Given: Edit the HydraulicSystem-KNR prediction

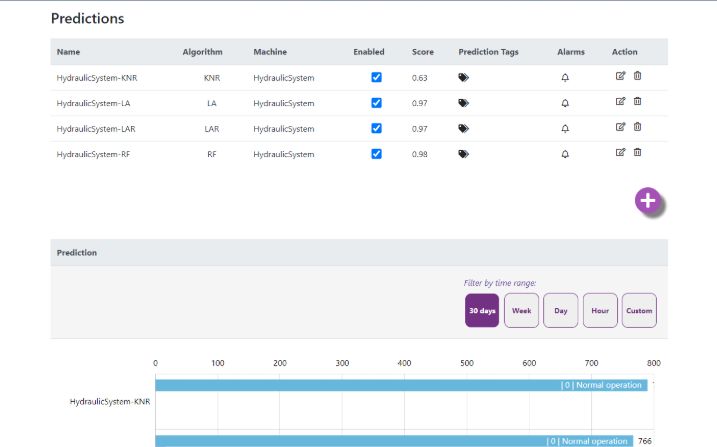Looking at the screenshot, I should point(620,75).
